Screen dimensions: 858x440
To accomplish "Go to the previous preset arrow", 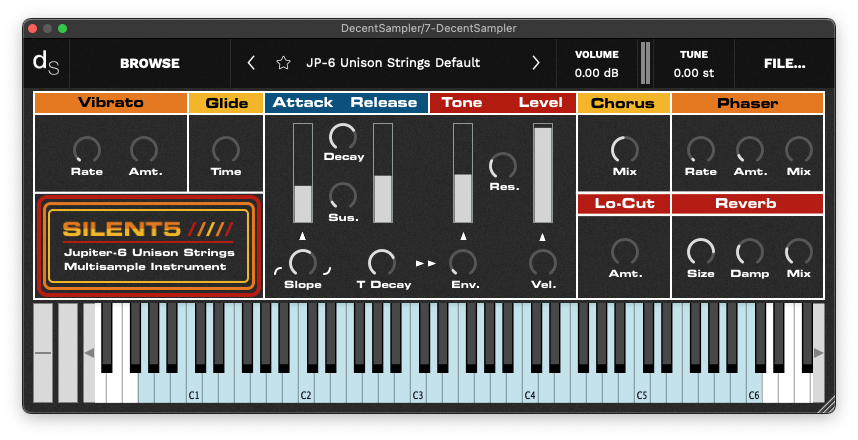I will pyautogui.click(x=251, y=63).
